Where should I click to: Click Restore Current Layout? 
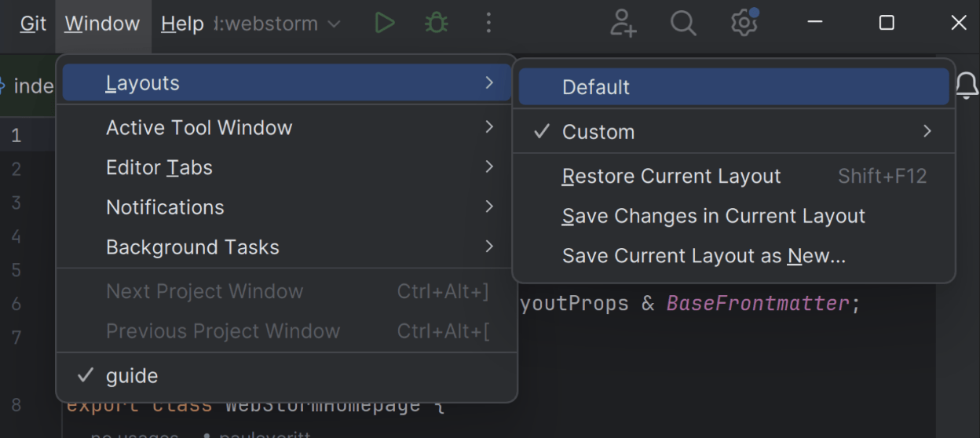(x=671, y=176)
